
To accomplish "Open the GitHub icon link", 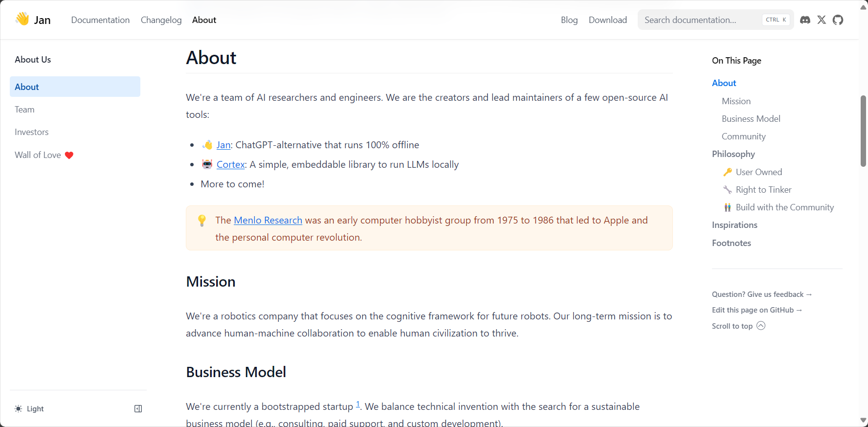I will [x=838, y=20].
